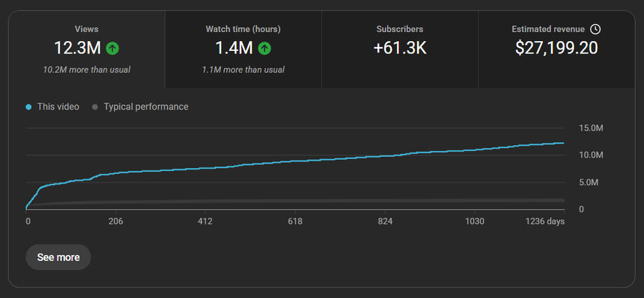Click the '1.1M more than usual' text
Viewport: 644px width, 298px height.
243,69
